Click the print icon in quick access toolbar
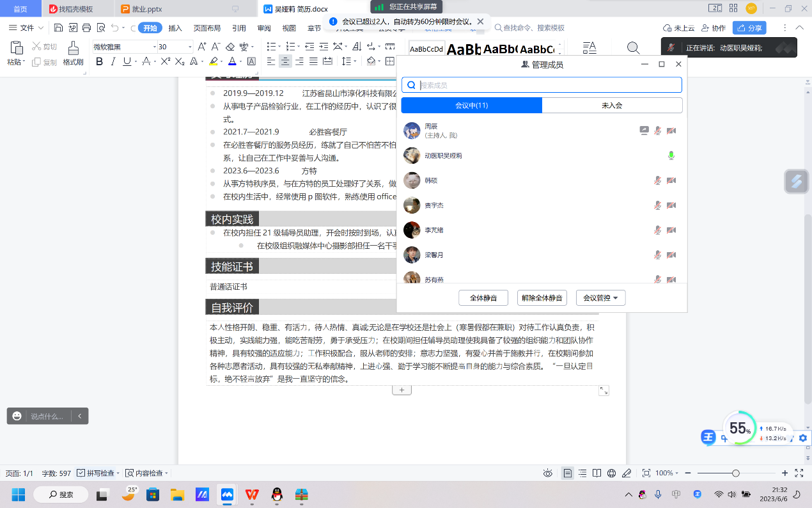The height and width of the screenshot is (508, 812). coord(86,28)
